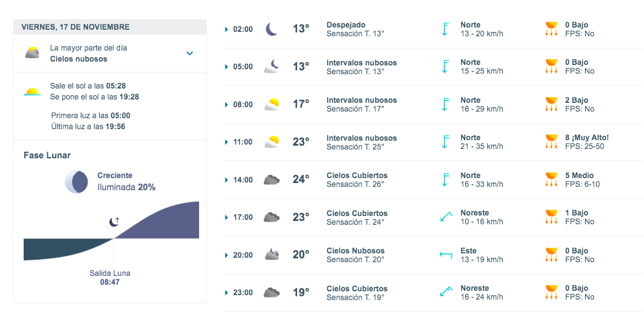Click the 8 ¡Muy Alto! UV reading

(587, 137)
